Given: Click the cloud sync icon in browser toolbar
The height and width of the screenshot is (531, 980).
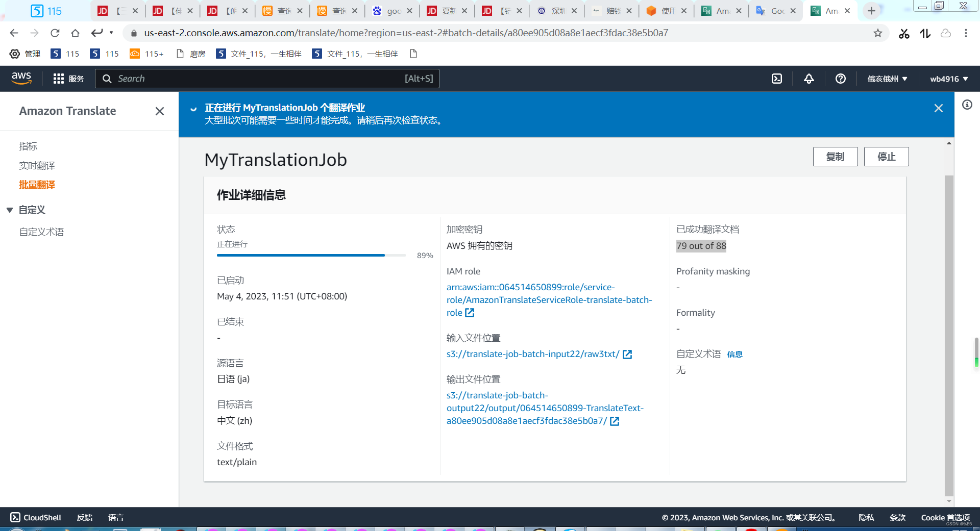Looking at the screenshot, I should click(x=946, y=34).
